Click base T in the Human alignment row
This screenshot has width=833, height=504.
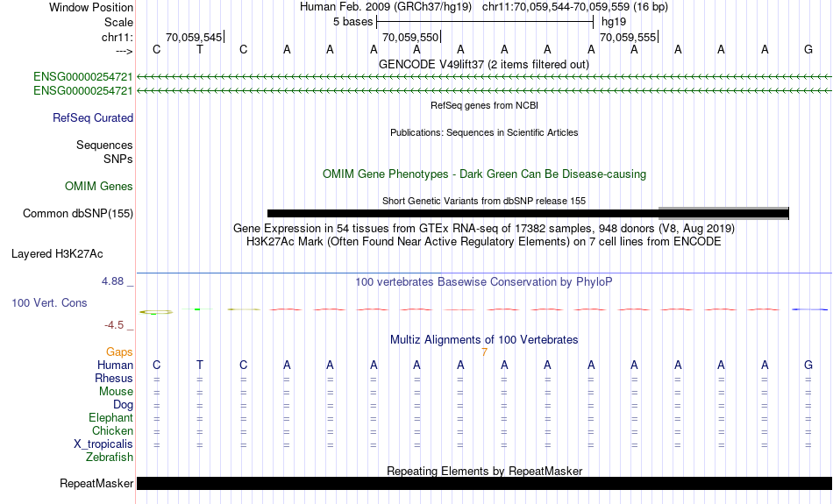[200, 365]
